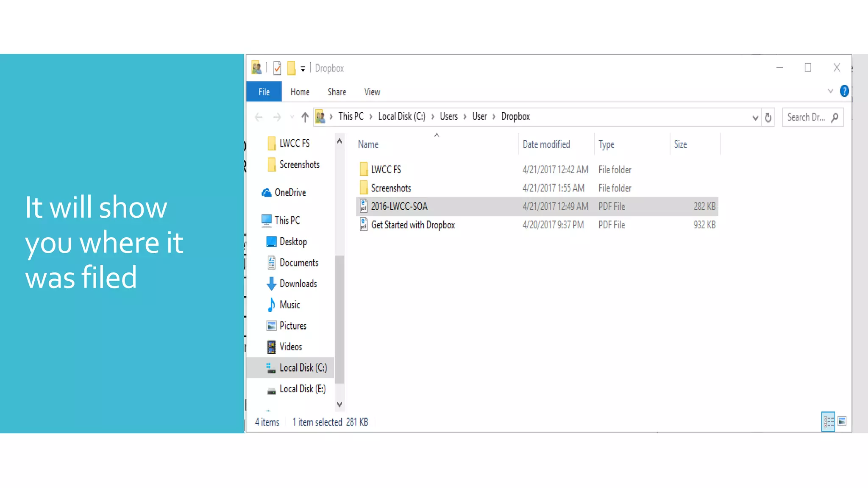Click Local Disk (C:) in the address bar
This screenshot has height=488, width=868.
click(402, 116)
